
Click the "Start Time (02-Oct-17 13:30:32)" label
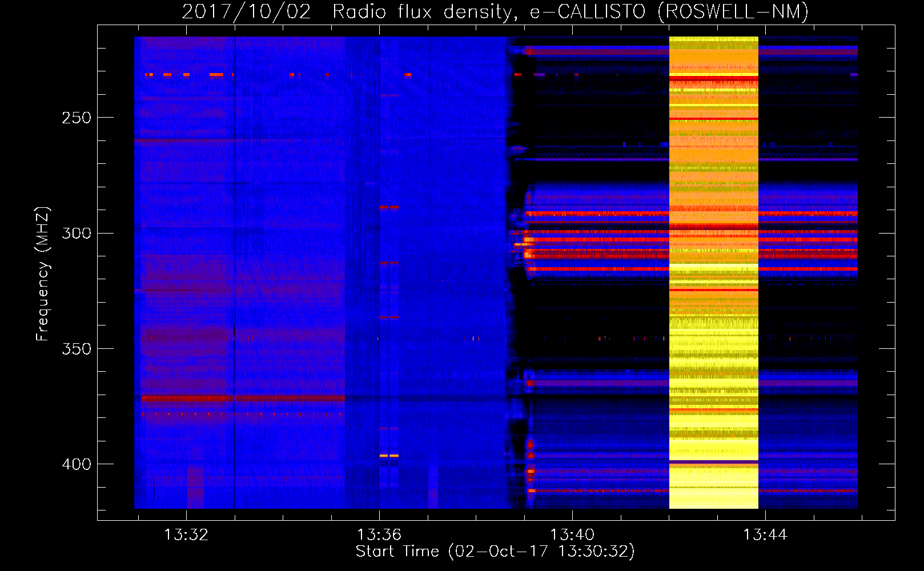coord(495,552)
